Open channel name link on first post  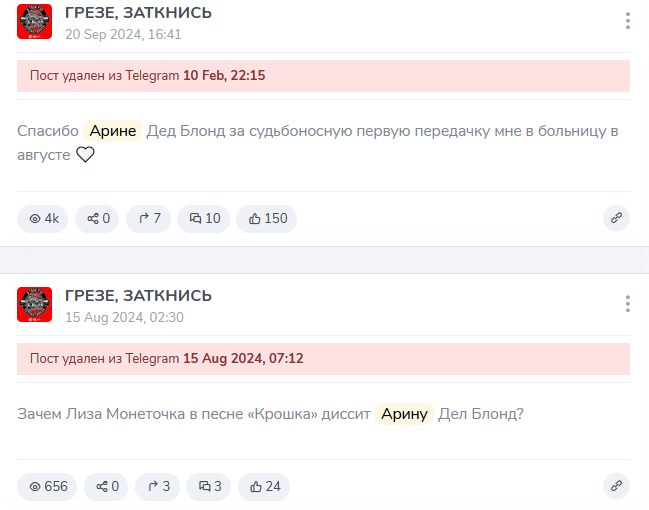[138, 13]
